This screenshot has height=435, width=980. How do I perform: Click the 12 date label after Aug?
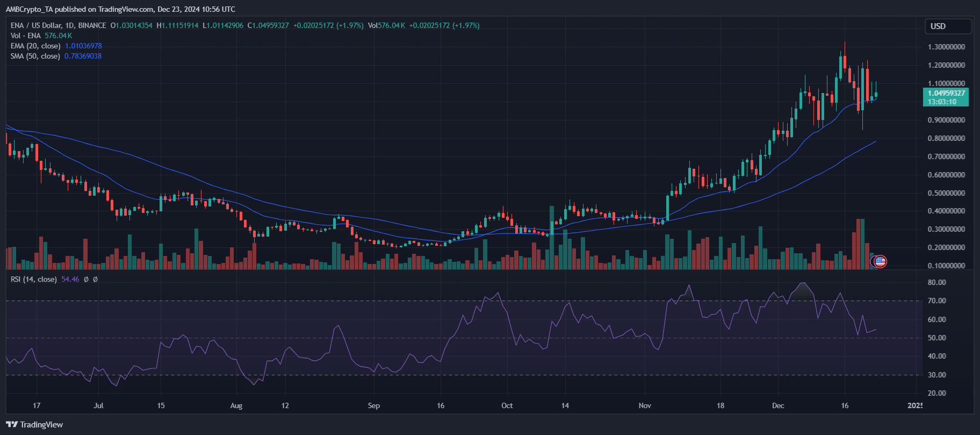(285, 405)
